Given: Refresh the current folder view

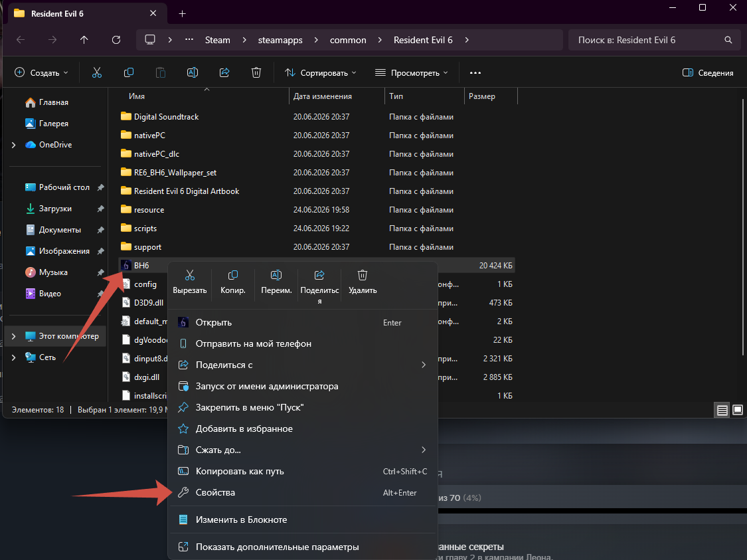Looking at the screenshot, I should point(116,40).
